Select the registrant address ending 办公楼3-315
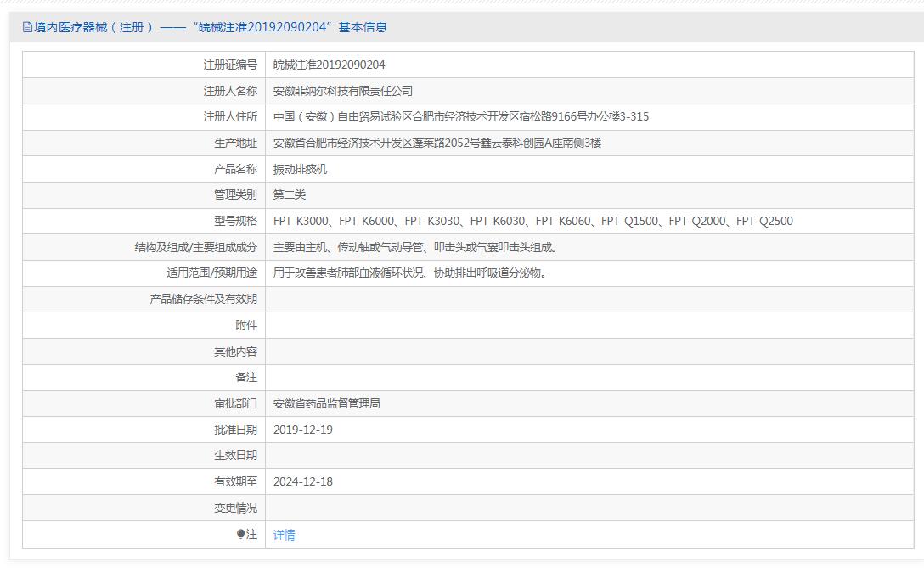924x568 pixels. [x=461, y=116]
